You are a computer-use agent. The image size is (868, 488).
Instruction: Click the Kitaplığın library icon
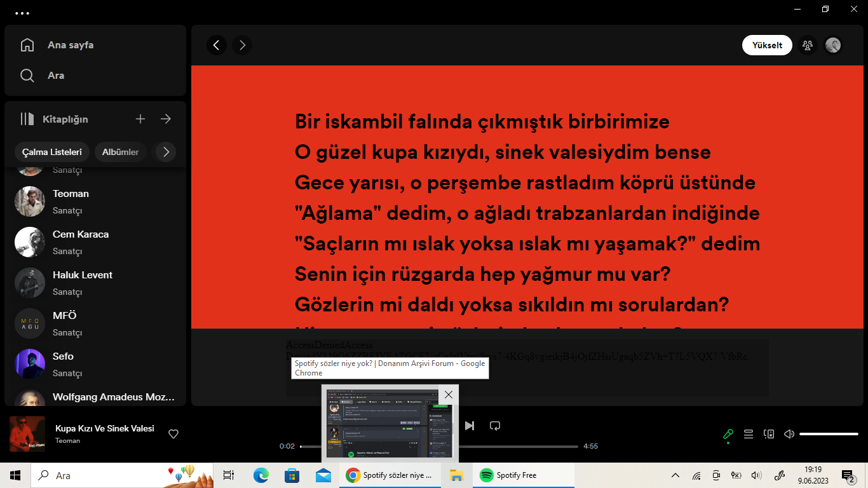pyautogui.click(x=27, y=119)
